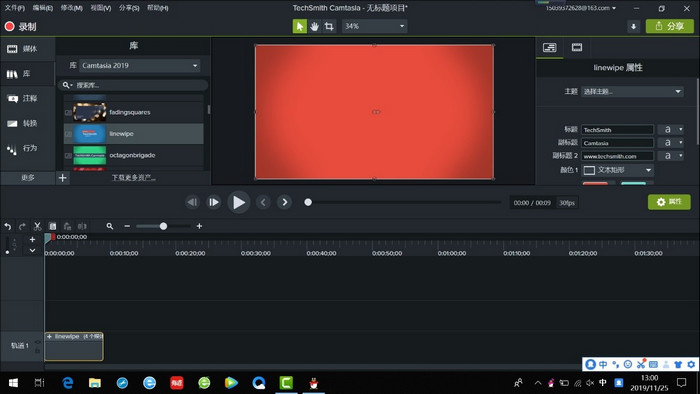Select the octagonbrigade library item

tap(133, 155)
